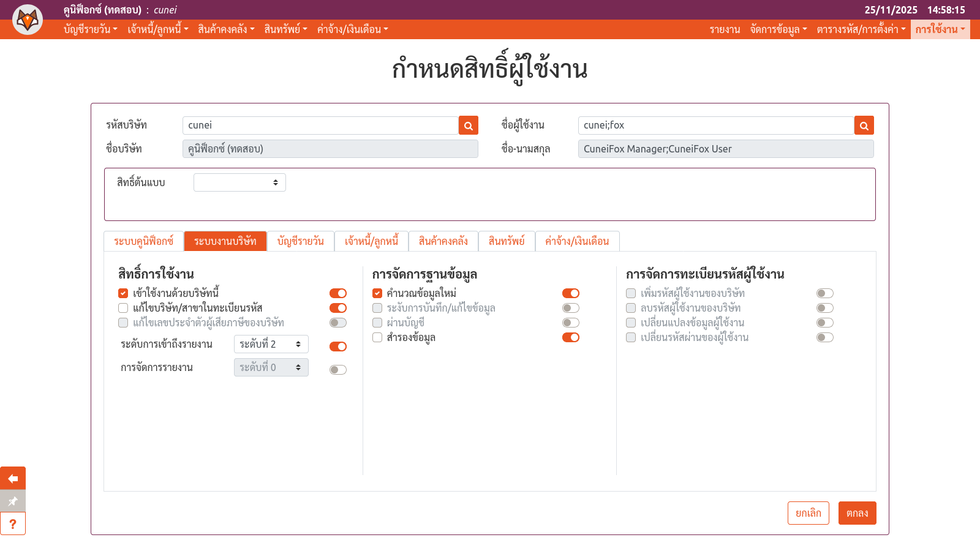This screenshot has height=551, width=980.
Task: Check the สำรองข้อมูล checkbox
Action: (377, 337)
